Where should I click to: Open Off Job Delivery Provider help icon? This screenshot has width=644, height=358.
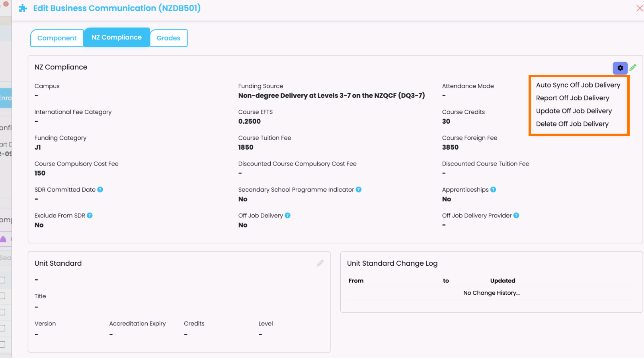516,216
